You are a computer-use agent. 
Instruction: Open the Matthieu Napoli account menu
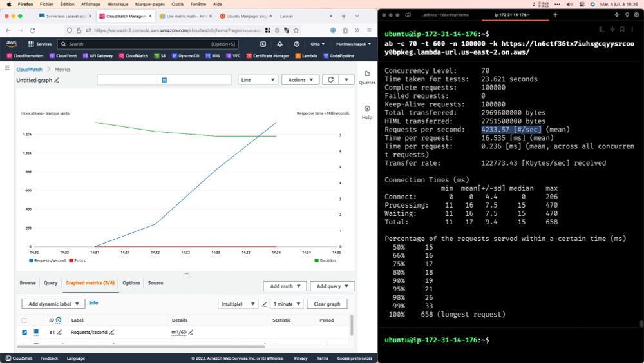[x=353, y=44]
